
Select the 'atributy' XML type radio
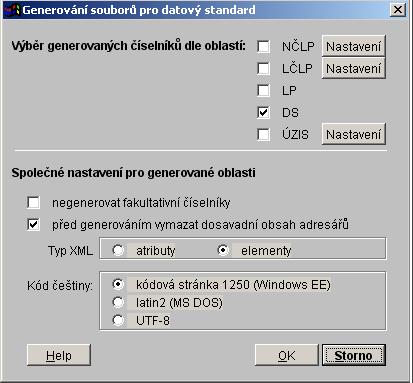click(118, 250)
